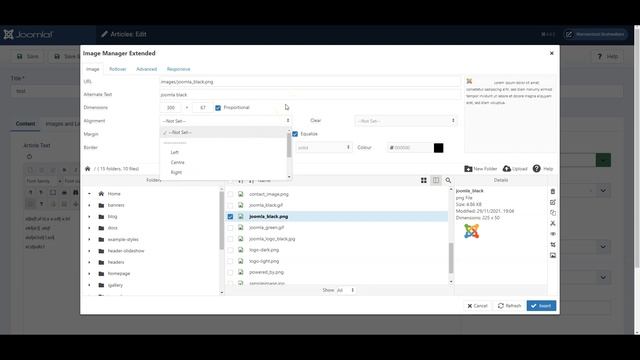Check the box for contact_image.png
Image resolution: width=640 pixels, height=360 pixels.
[230, 194]
